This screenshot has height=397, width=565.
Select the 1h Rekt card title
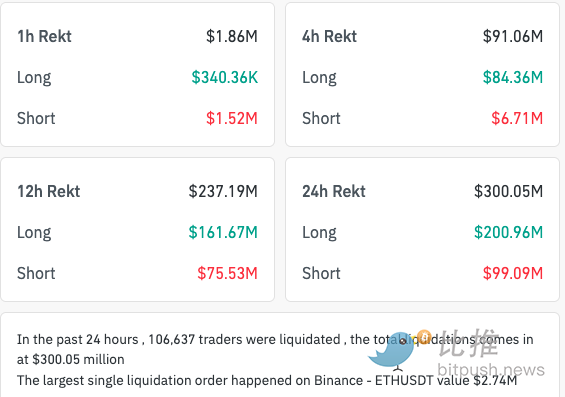(x=44, y=36)
